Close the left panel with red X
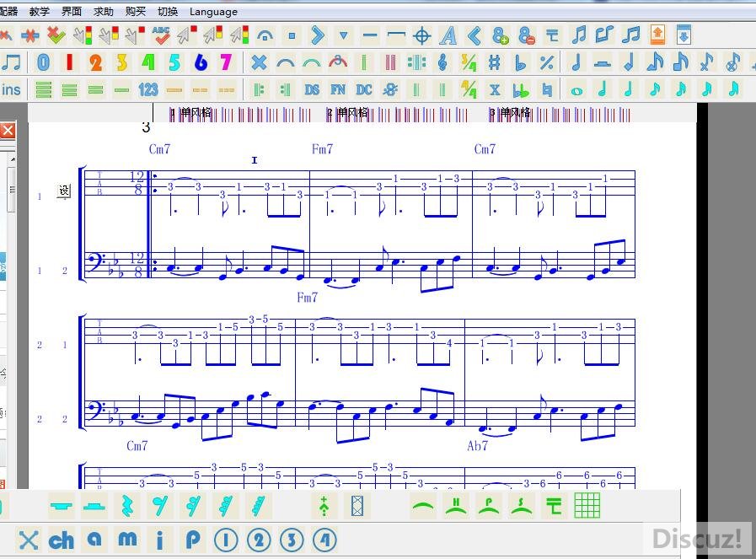The image size is (756, 559). coord(8,130)
